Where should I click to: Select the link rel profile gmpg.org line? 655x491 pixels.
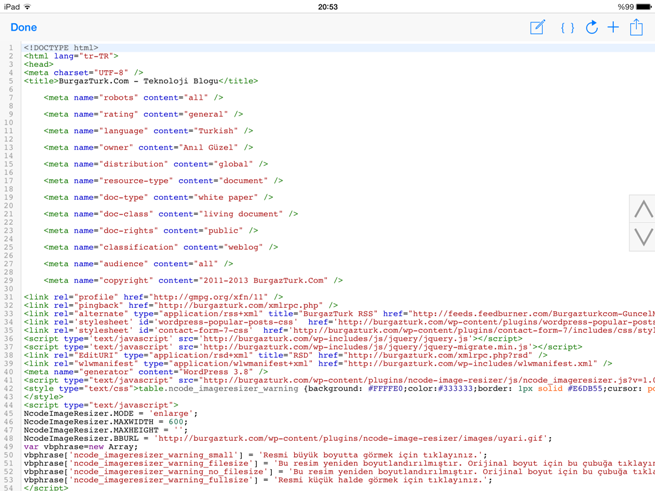click(x=153, y=297)
